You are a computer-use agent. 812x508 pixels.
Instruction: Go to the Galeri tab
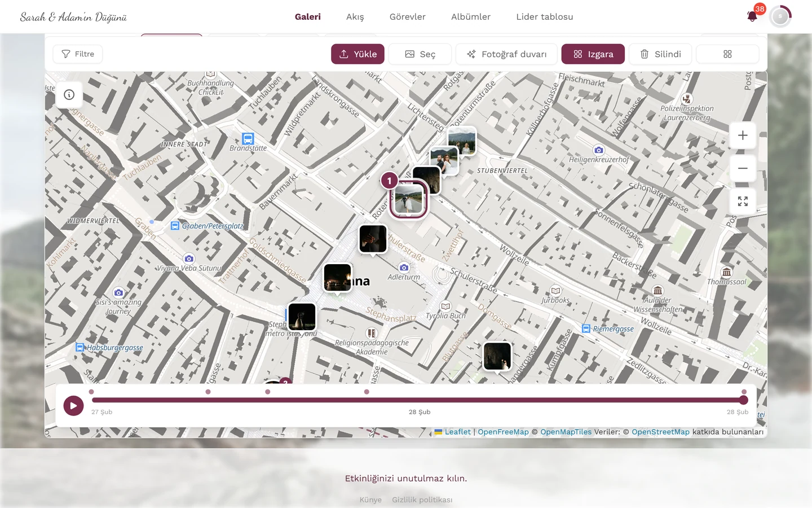click(x=308, y=17)
